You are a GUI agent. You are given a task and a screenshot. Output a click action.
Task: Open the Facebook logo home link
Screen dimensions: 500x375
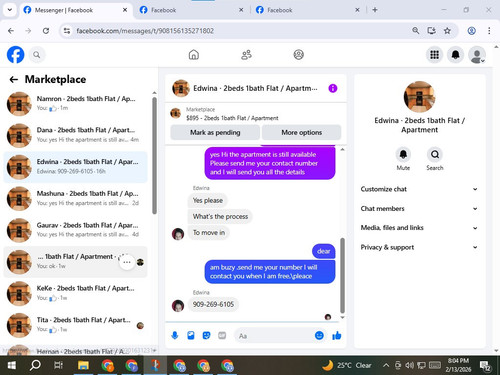16,55
